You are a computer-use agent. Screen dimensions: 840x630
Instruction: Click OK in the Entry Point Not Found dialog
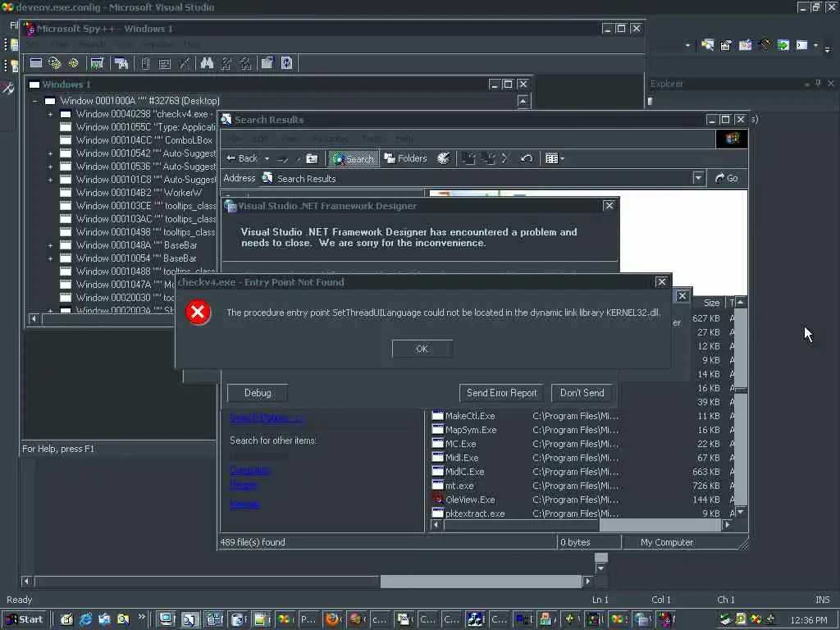tap(422, 349)
